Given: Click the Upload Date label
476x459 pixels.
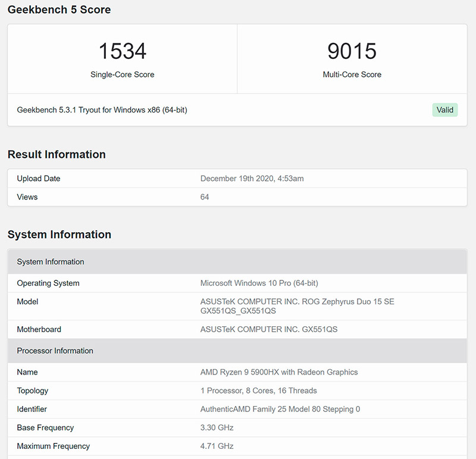Looking at the screenshot, I should (x=39, y=179).
